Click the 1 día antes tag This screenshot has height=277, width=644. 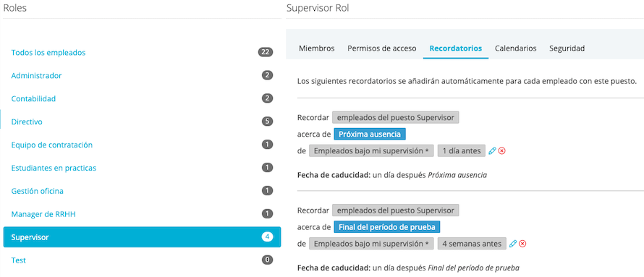pos(461,151)
